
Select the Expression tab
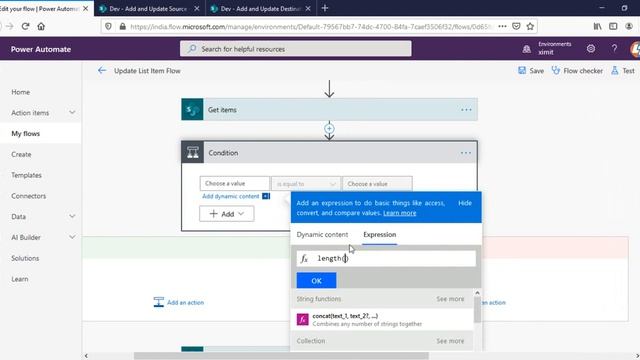click(380, 234)
